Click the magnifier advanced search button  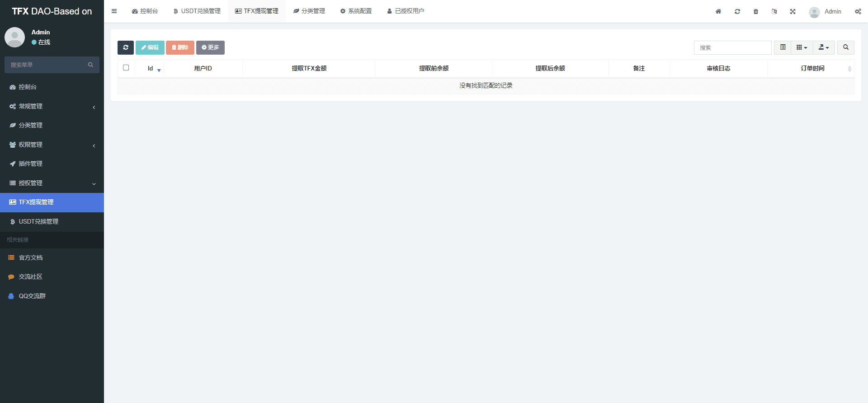[x=845, y=47]
